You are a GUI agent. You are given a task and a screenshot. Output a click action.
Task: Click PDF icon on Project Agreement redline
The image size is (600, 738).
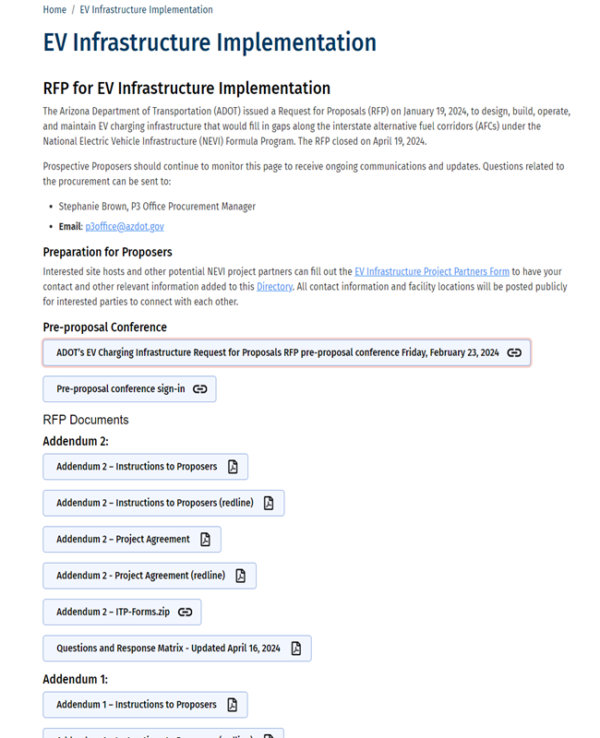[x=240, y=575]
